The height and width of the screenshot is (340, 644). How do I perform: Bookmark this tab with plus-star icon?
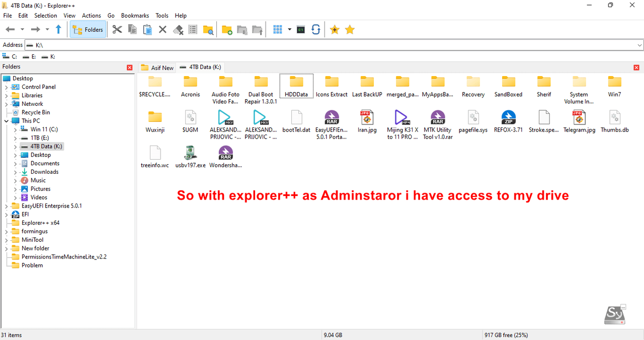coord(335,30)
